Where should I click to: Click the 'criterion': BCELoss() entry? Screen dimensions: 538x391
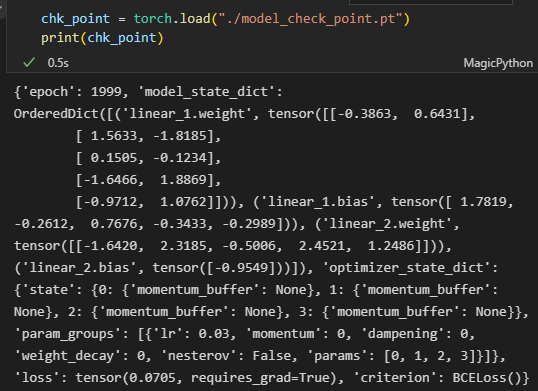click(437, 378)
